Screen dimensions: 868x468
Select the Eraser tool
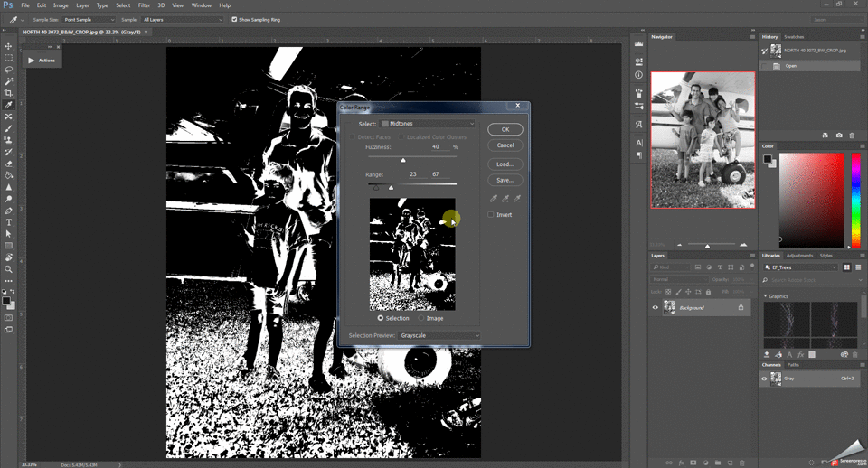(x=8, y=164)
